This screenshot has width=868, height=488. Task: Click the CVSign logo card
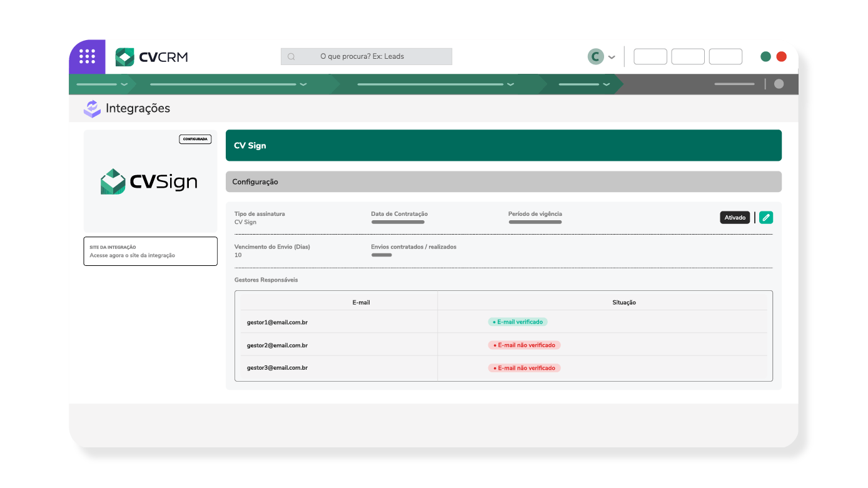point(150,181)
